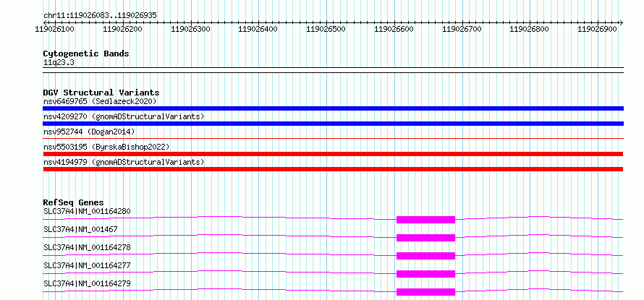Click ruler position 119026200
This screenshot has width=644, height=300.
[122, 30]
